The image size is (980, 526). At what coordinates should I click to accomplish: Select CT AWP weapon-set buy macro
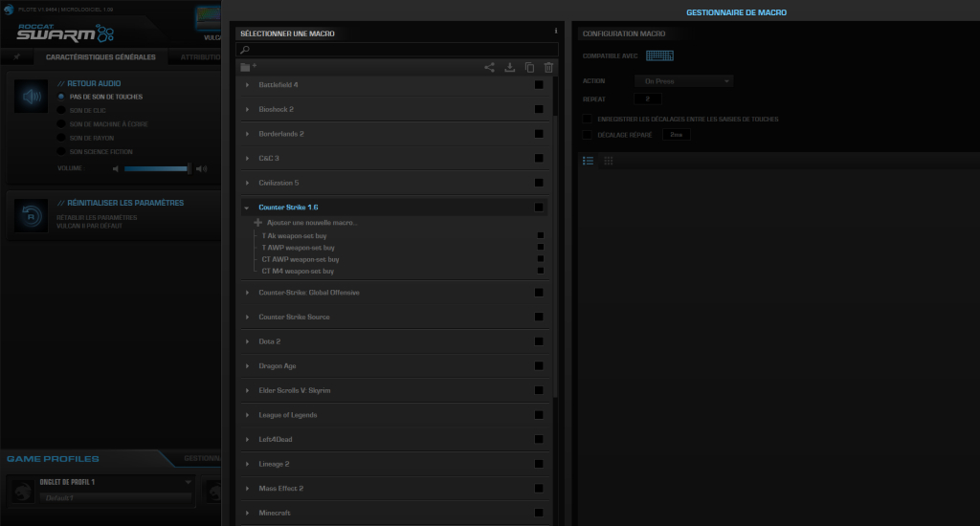pyautogui.click(x=301, y=259)
